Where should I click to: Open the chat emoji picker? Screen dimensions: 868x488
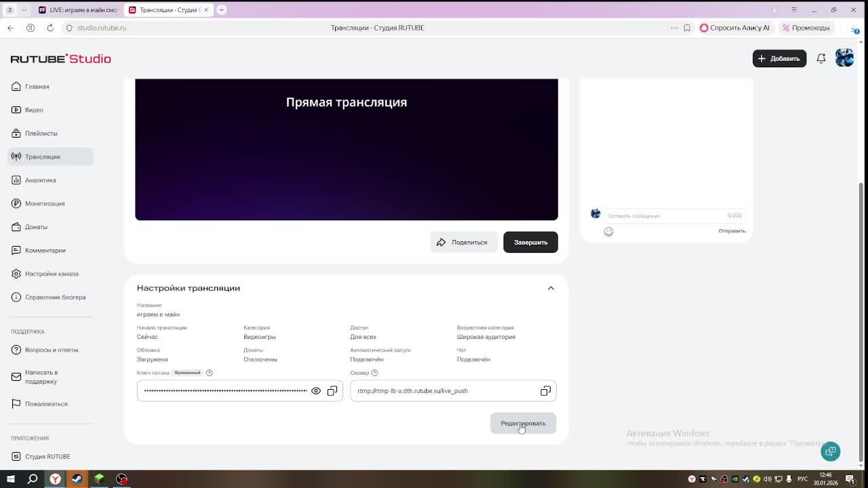608,232
